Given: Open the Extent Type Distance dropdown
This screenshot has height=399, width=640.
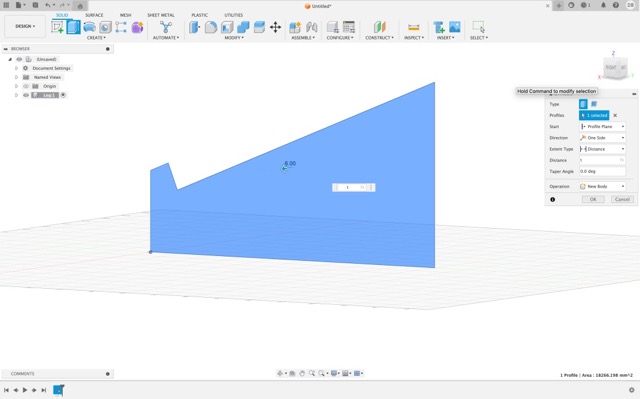Looking at the screenshot, I should click(x=602, y=149).
